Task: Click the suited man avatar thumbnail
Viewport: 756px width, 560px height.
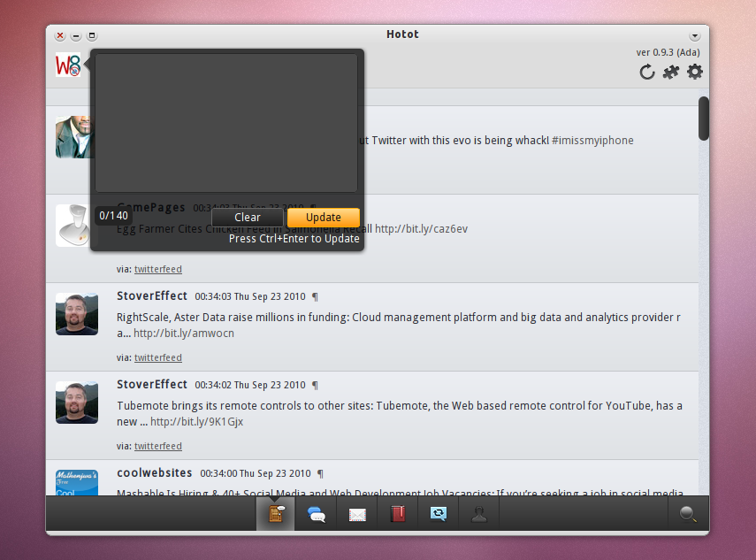Action: coord(73,137)
